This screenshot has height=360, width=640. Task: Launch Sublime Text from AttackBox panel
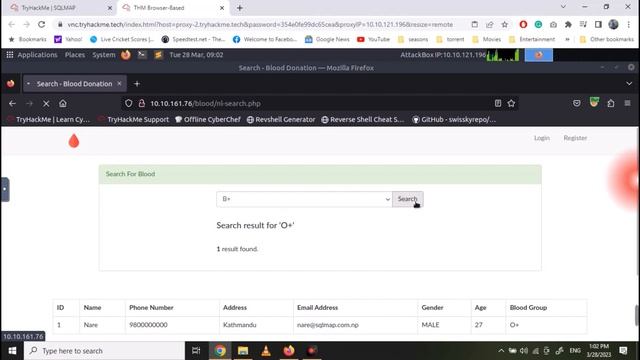pos(158,55)
